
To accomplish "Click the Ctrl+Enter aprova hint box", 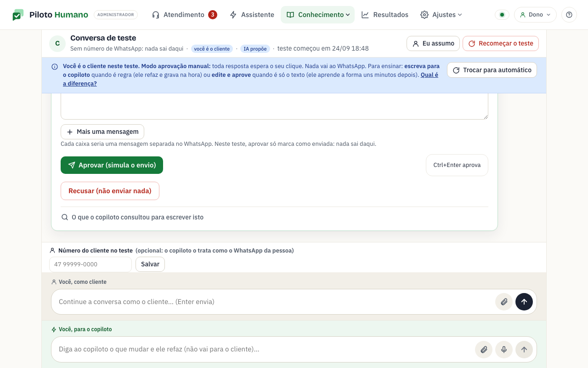I will click(457, 165).
